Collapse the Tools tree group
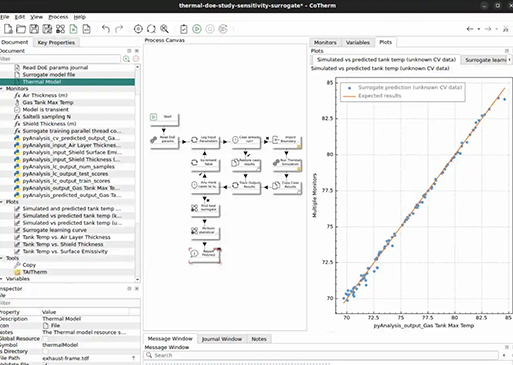513x365 pixels. pyautogui.click(x=2, y=258)
